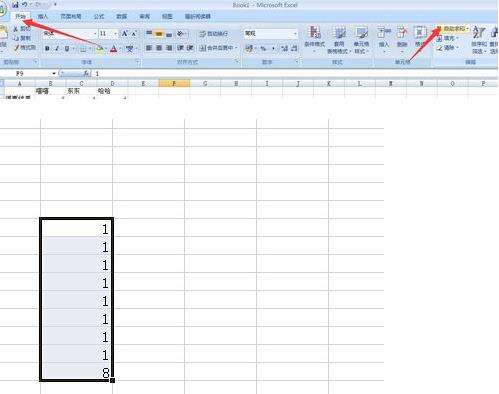
Task: Increase font size with the grow font icon
Action: (124, 33)
